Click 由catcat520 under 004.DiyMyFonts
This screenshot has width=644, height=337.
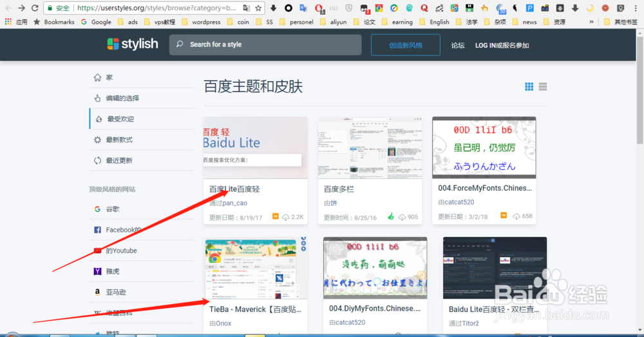347,323
